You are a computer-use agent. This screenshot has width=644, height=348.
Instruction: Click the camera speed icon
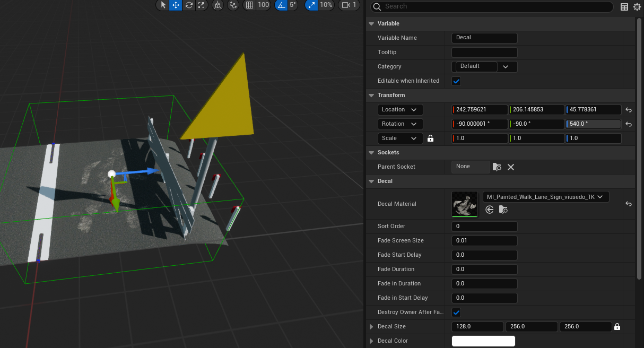tap(347, 5)
